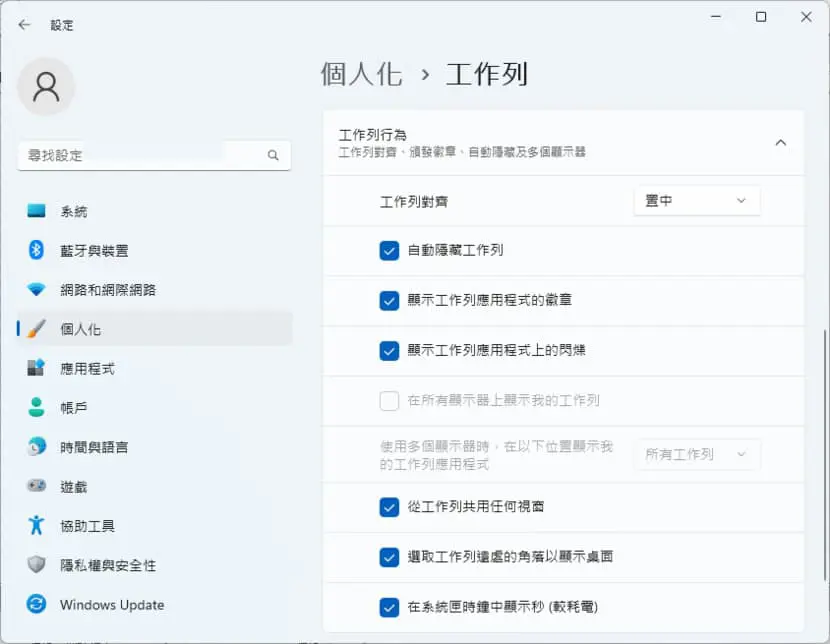Open 隱私權與安全性 settings category
Image resolution: width=830 pixels, height=644 pixels.
[155, 565]
